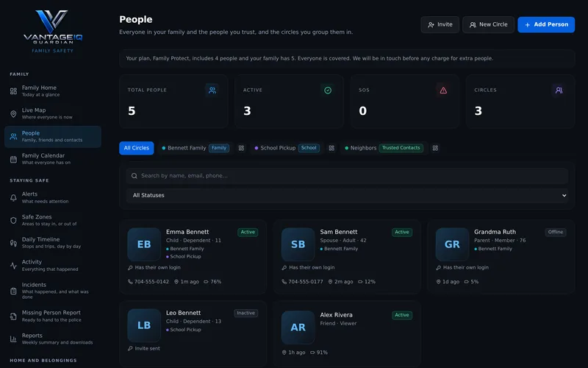This screenshot has height=368, width=588.
Task: Click the Trusted Contacts tag
Action: 401,148
